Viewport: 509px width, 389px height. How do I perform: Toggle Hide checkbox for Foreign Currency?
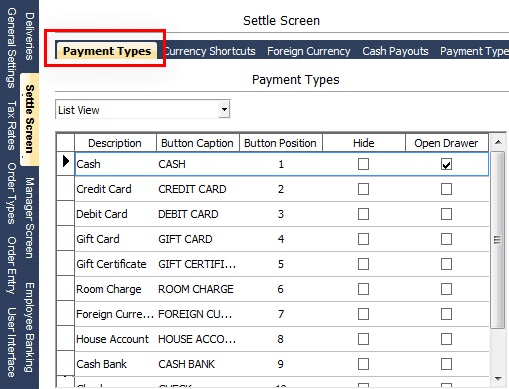click(x=363, y=314)
